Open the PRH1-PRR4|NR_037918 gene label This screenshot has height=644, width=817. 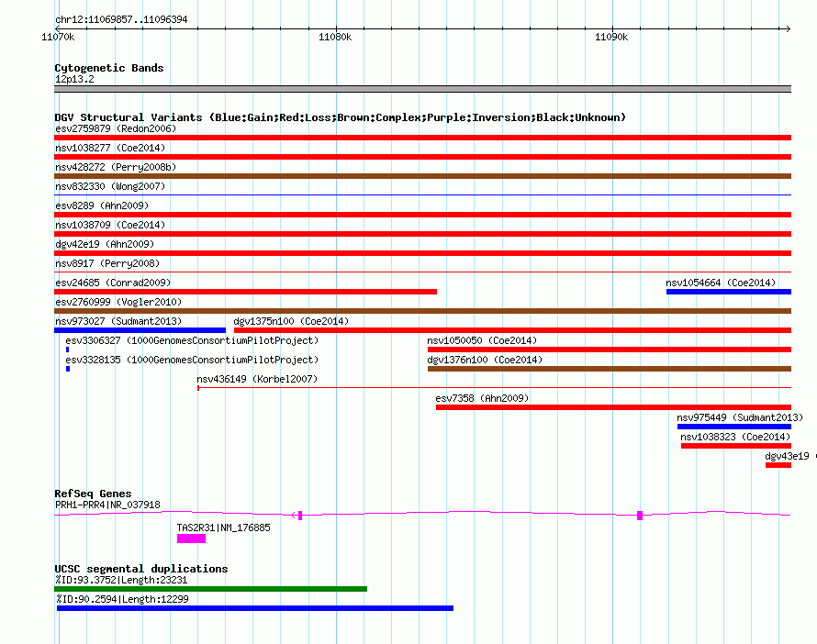pyautogui.click(x=107, y=505)
